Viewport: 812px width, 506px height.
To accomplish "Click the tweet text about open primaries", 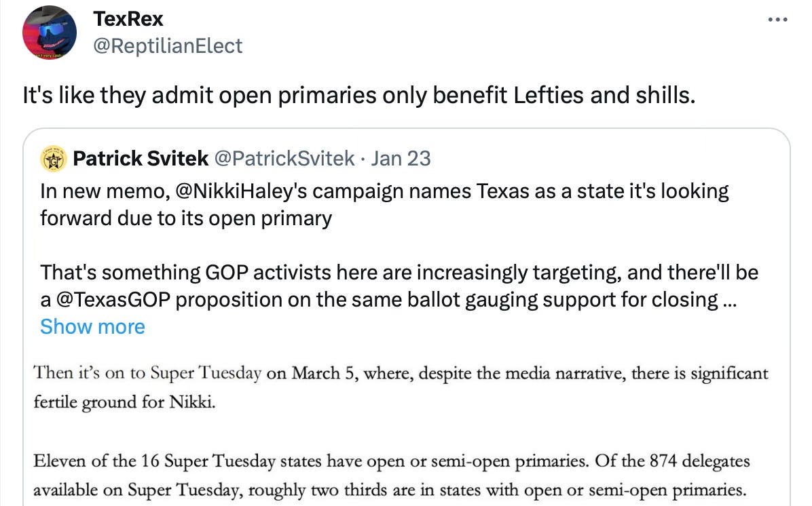I will [x=359, y=95].
